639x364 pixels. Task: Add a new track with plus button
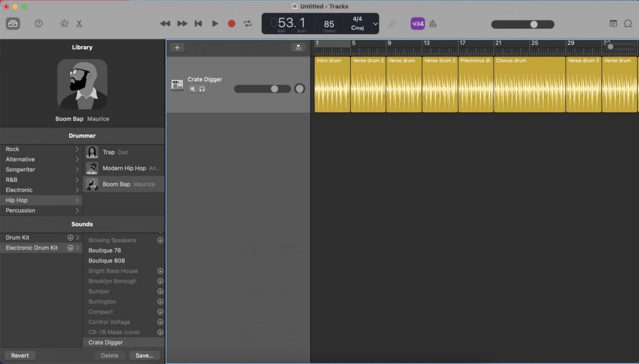coord(177,47)
